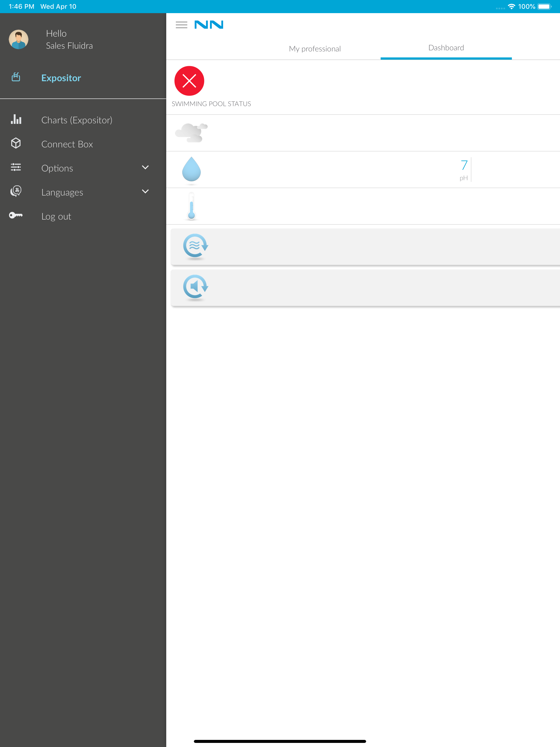Tap the NN logo in header
560x747 pixels.
(x=209, y=25)
